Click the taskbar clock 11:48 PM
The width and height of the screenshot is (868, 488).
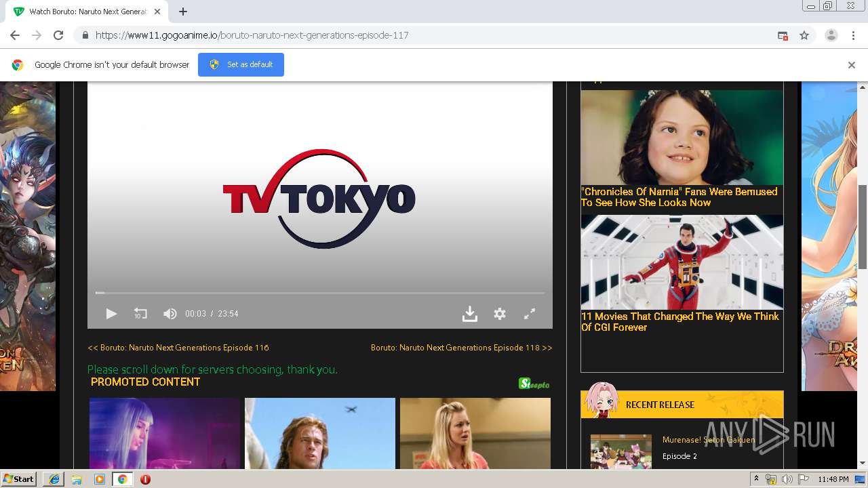pos(833,479)
